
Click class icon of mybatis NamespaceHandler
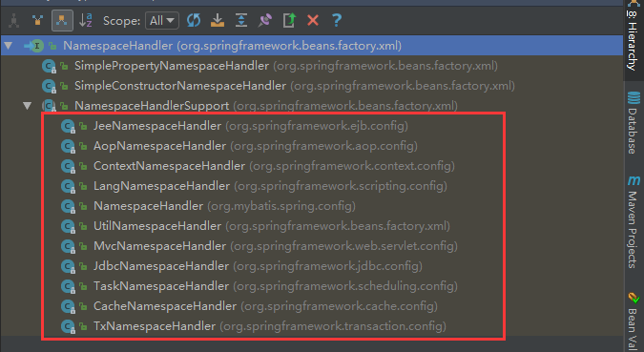coord(68,206)
